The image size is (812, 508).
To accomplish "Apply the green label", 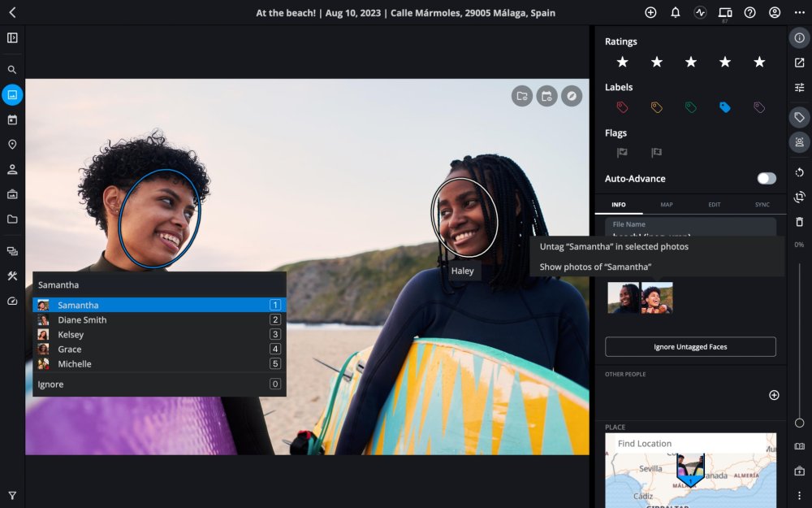I will pos(691,107).
